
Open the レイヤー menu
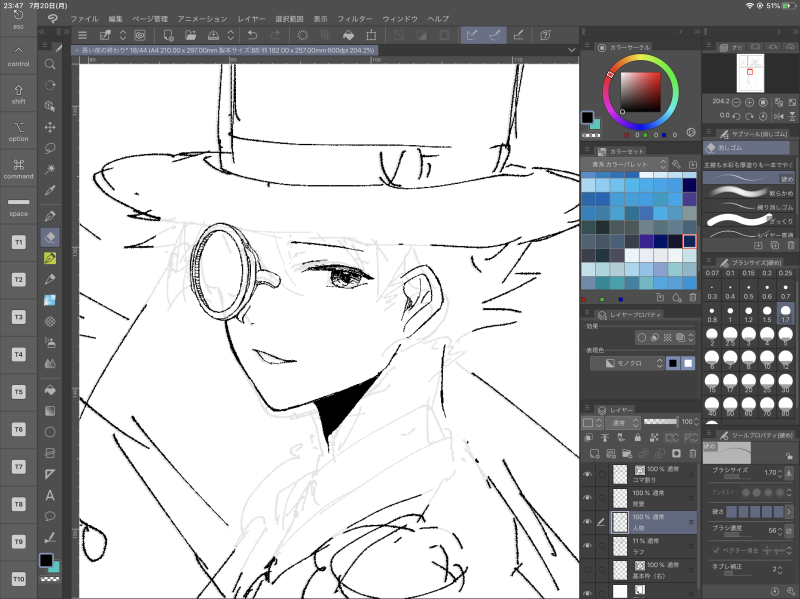[251, 19]
